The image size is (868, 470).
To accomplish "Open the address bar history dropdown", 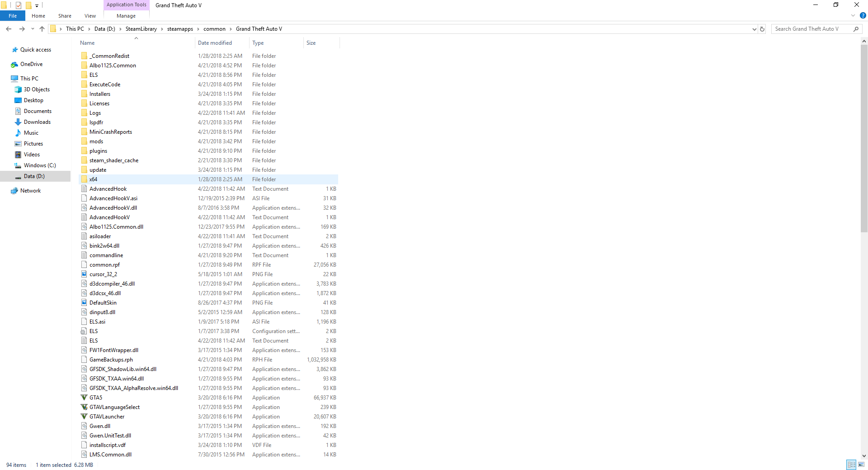I will pyautogui.click(x=754, y=29).
